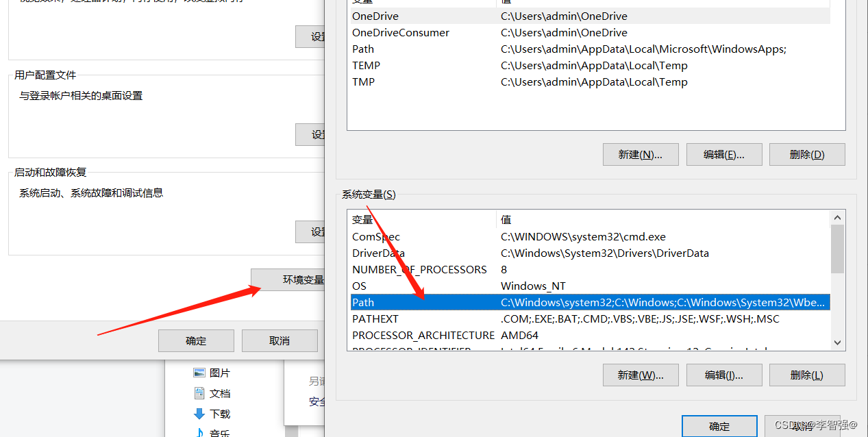
Task: Select TEMP user variable row
Action: tap(590, 66)
